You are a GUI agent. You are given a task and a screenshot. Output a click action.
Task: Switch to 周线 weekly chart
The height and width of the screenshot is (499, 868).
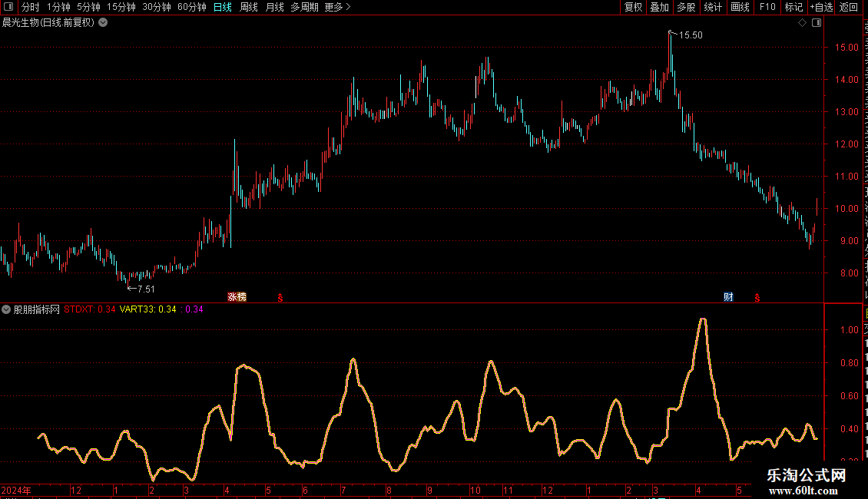249,7
